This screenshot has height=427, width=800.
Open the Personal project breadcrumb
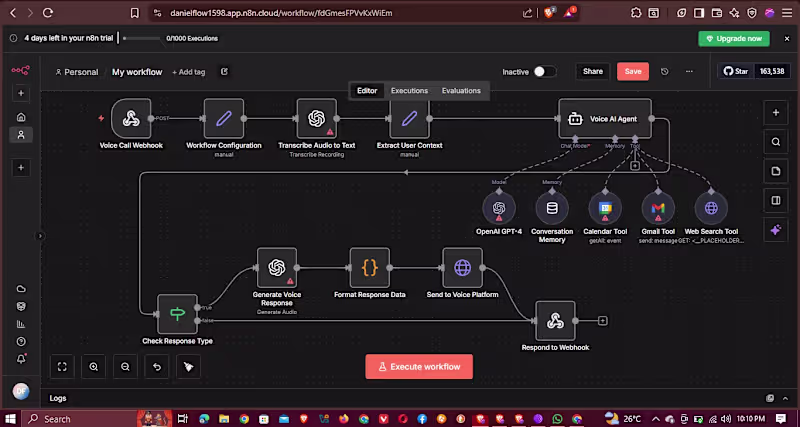(x=77, y=72)
